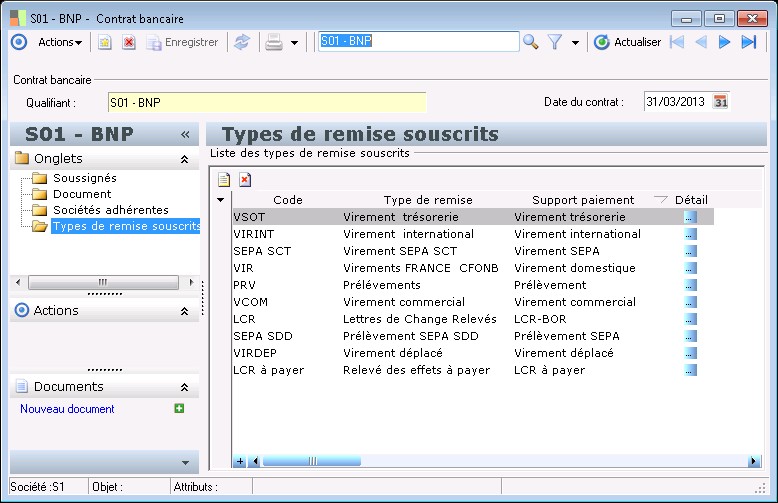This screenshot has width=778, height=503.
Task: Go to previous record arrow
Action: (701, 42)
